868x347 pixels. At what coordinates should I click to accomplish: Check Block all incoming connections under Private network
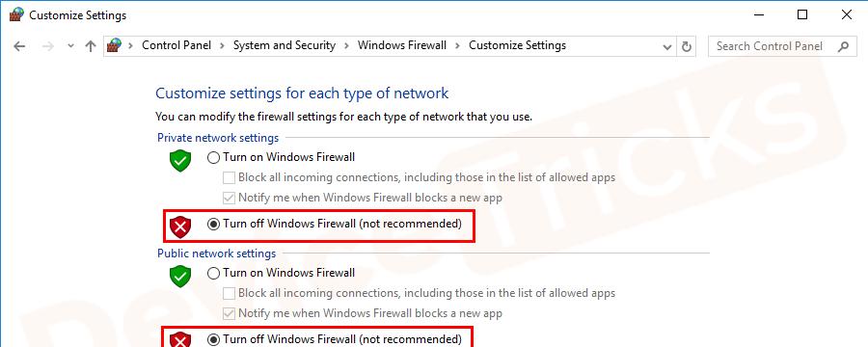(229, 178)
